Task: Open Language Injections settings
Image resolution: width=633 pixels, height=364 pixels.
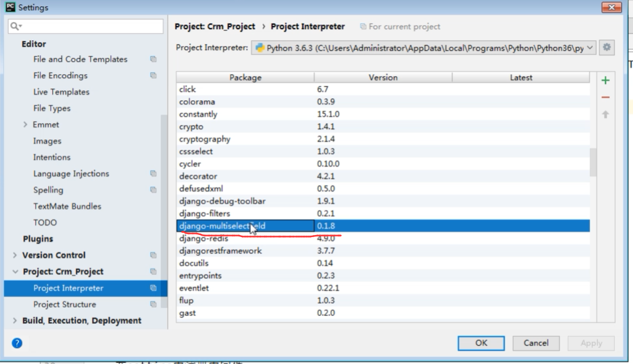Action: coord(71,173)
